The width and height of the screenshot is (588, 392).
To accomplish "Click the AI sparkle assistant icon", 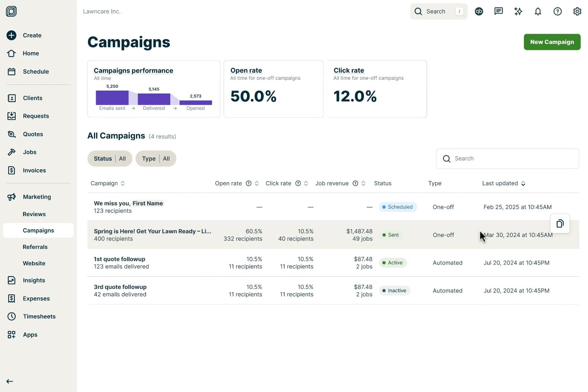I will tap(518, 12).
